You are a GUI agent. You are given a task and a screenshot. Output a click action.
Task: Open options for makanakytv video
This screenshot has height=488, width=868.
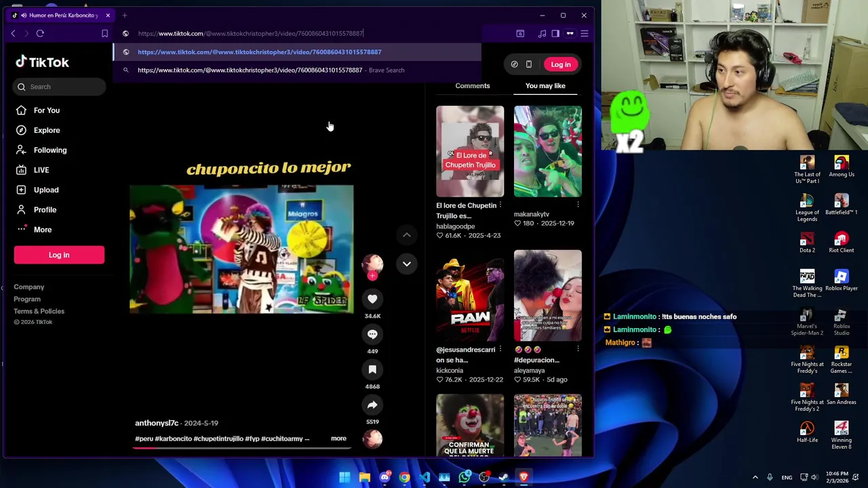click(578, 205)
